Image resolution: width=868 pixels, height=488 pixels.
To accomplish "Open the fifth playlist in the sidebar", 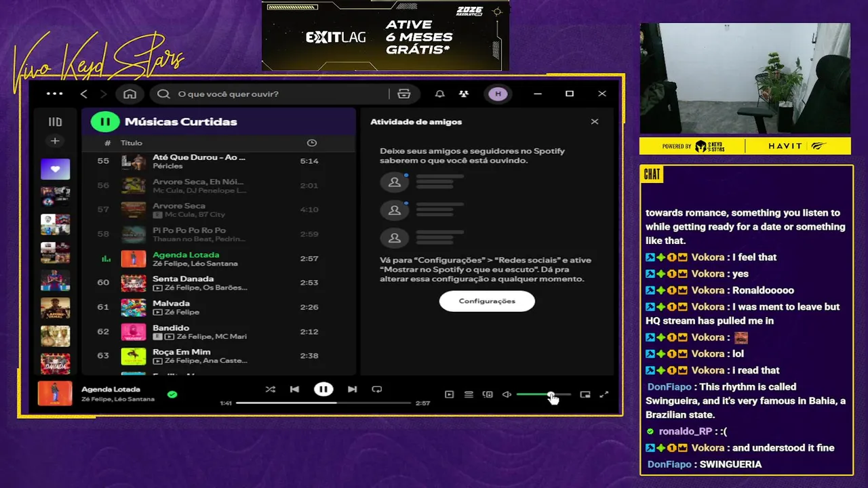I will [x=55, y=280].
